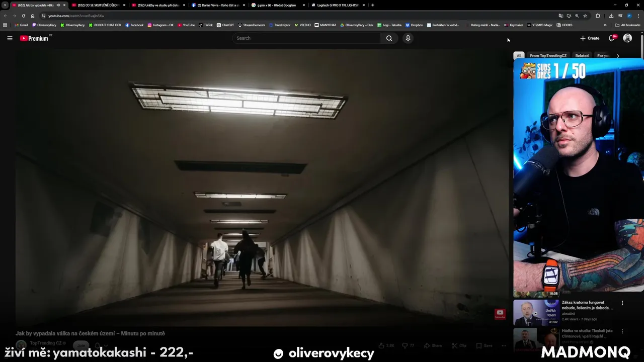
Task: Open the Chrome three-dot menu
Action: pyautogui.click(x=638, y=16)
